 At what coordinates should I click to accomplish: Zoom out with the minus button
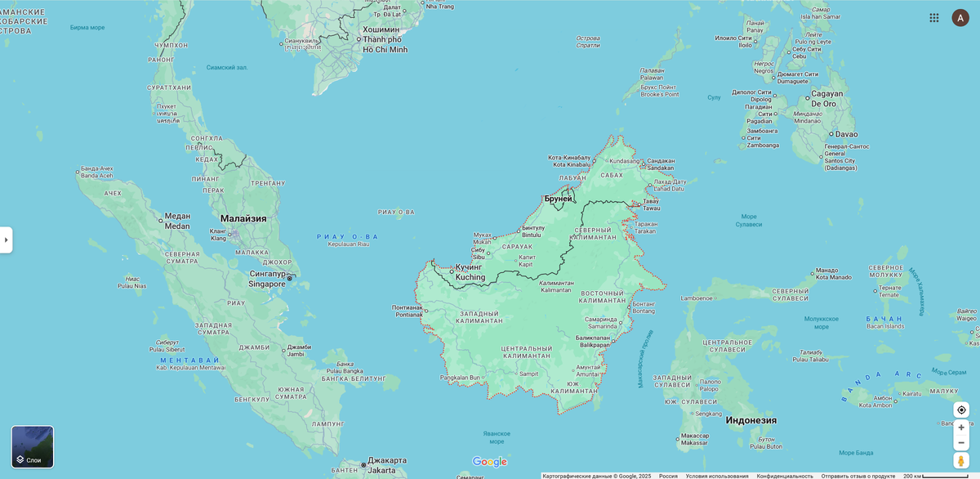coord(961,442)
